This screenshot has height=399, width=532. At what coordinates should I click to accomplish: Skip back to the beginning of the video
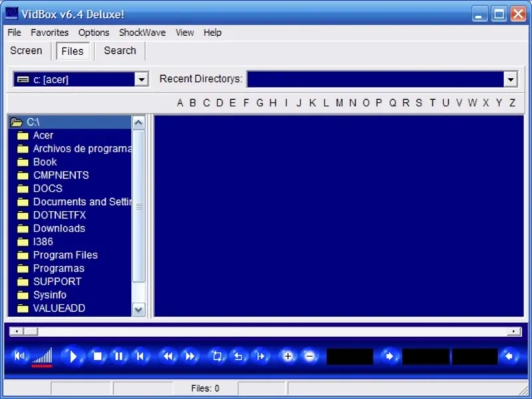coord(140,356)
